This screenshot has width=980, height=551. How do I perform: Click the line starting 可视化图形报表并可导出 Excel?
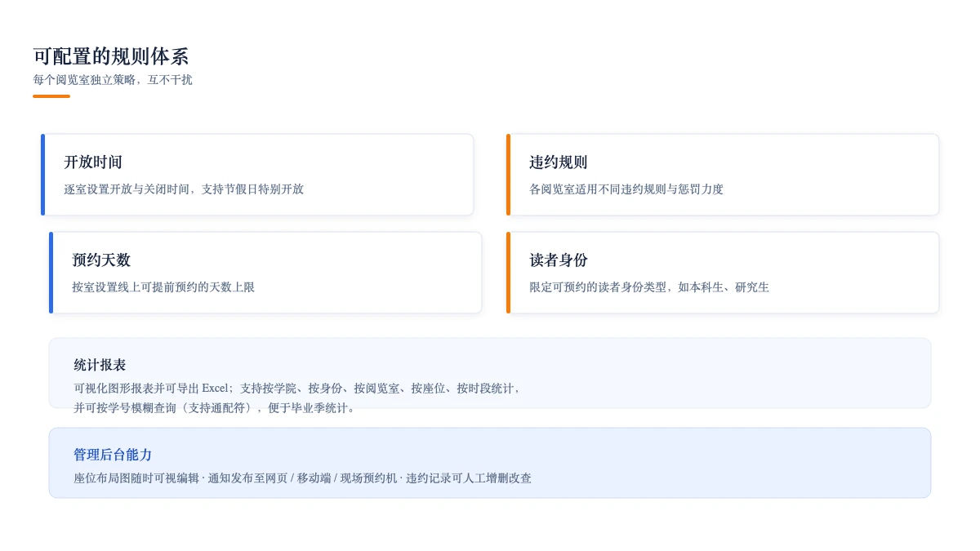(297, 389)
